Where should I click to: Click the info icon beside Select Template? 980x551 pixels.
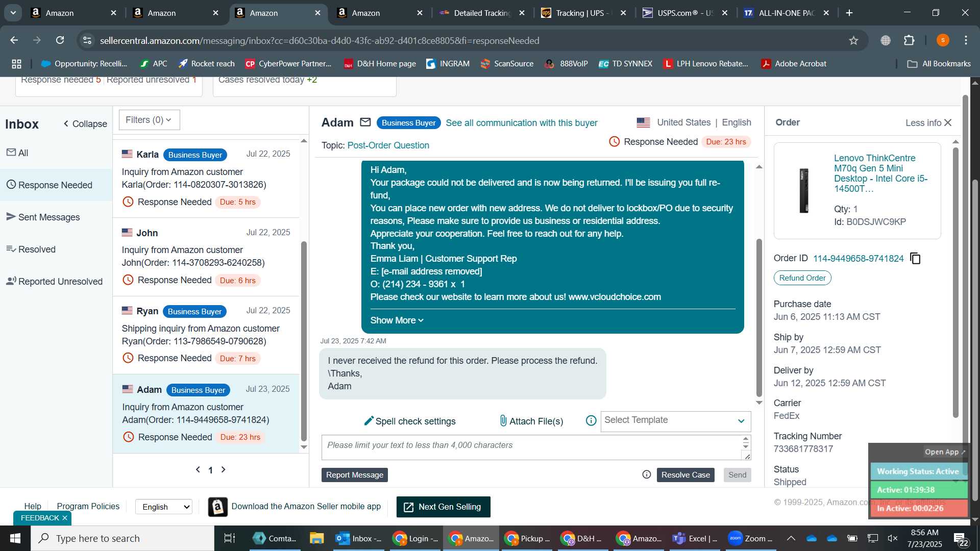point(591,421)
